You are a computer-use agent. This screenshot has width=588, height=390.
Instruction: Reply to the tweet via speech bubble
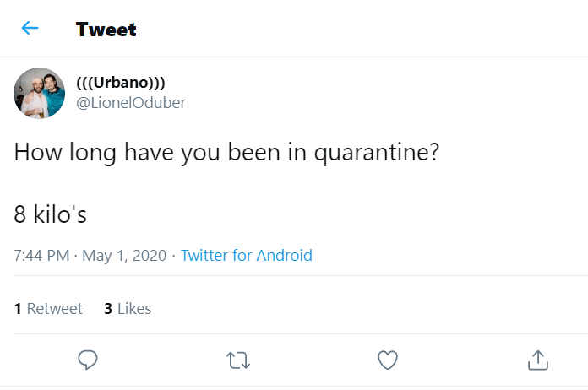(89, 360)
